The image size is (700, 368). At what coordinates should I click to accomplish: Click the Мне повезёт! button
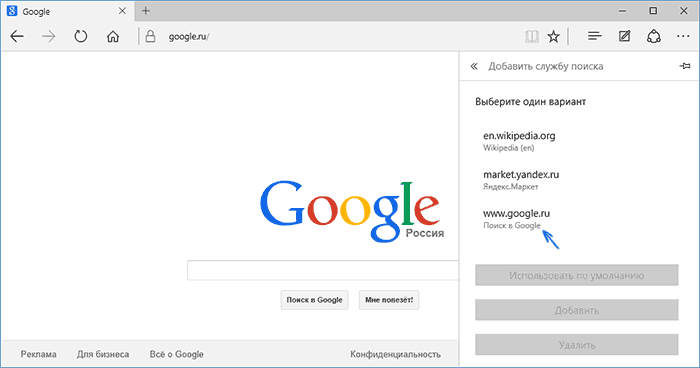389,300
